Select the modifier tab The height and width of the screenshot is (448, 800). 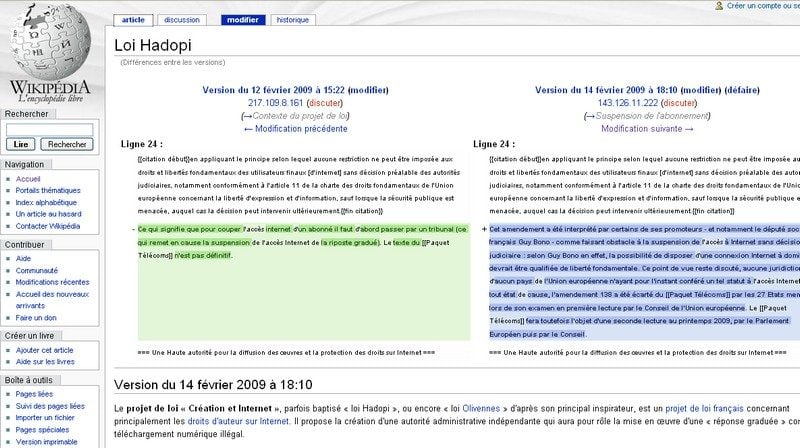243,19
